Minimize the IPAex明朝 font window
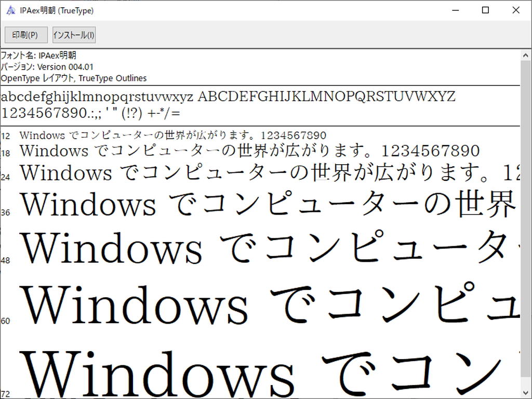532x399 pixels. pos(455,10)
